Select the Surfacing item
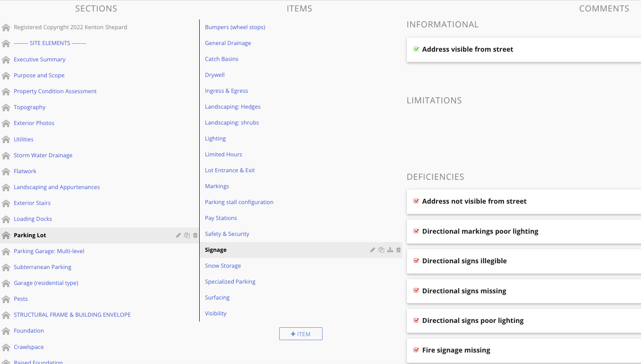Screen dimensions: 641x364 (217, 298)
